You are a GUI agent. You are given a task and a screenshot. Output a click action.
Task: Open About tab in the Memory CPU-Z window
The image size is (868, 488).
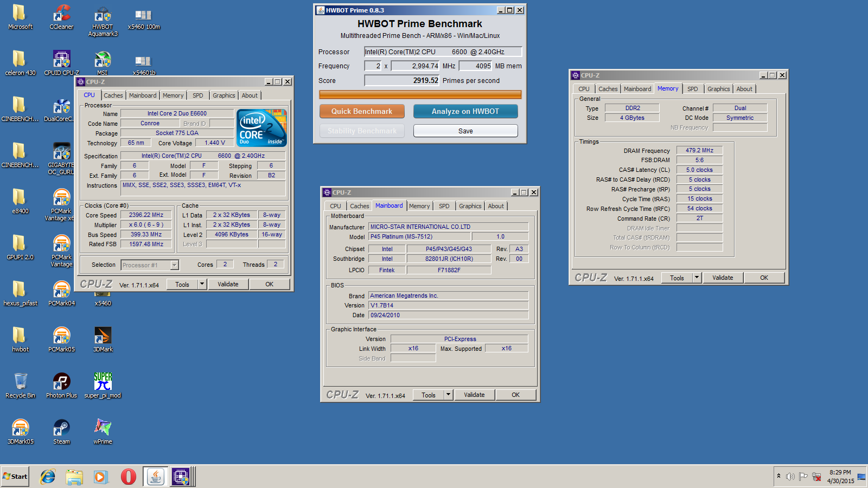tap(744, 89)
